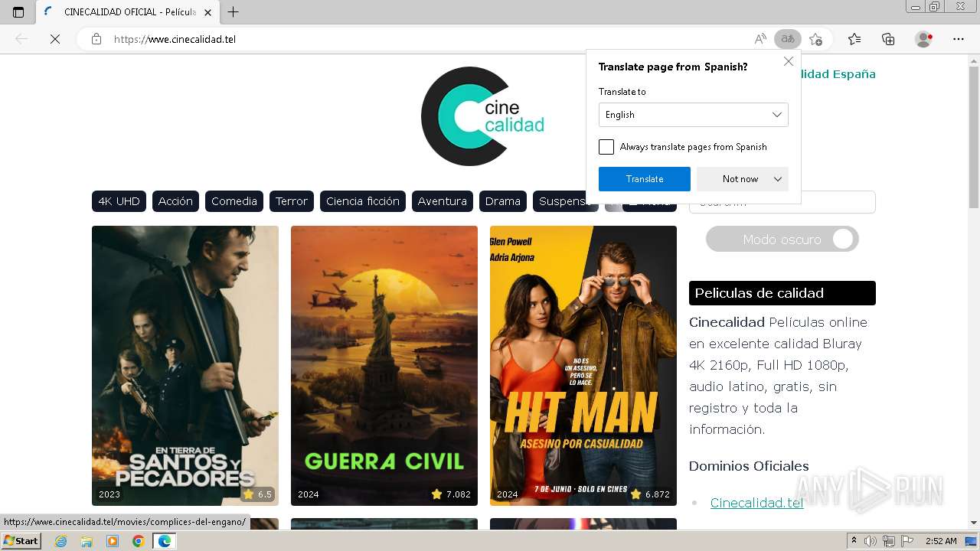Select the Drama category
Image resolution: width=980 pixels, height=551 pixels.
click(x=503, y=201)
